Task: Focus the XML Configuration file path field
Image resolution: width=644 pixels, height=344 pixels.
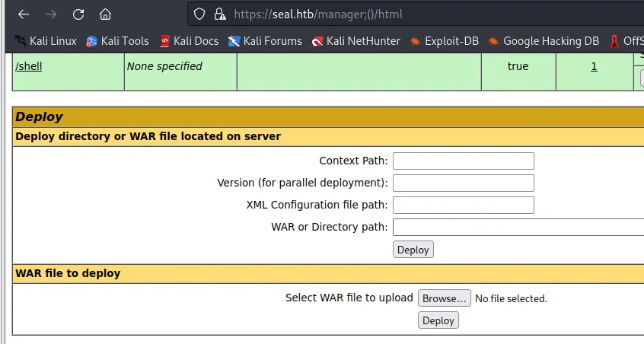Action: (464, 205)
